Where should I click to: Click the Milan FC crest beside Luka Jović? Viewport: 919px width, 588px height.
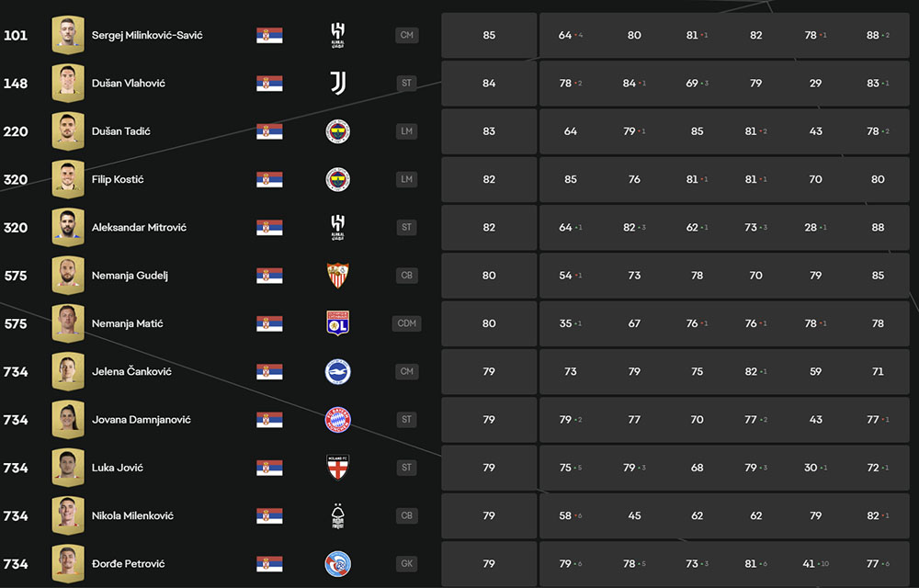[337, 468]
